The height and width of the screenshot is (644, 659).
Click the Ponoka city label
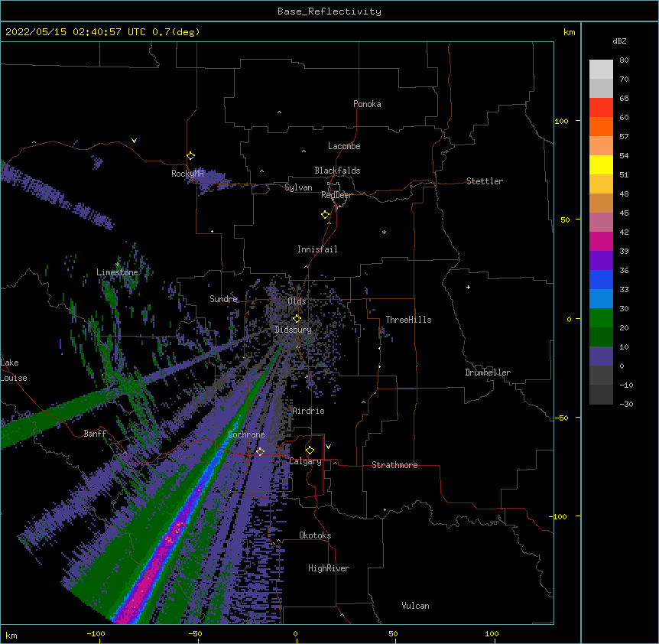pyautogui.click(x=367, y=104)
